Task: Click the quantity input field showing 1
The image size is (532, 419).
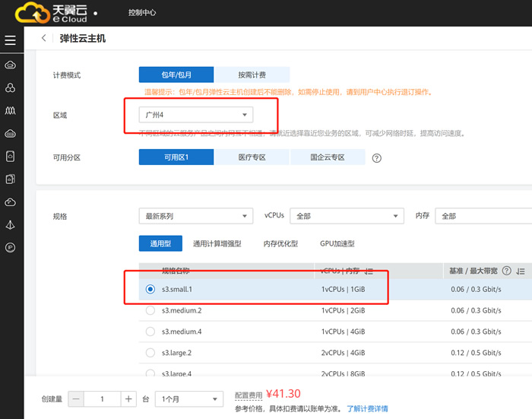Action: point(103,399)
